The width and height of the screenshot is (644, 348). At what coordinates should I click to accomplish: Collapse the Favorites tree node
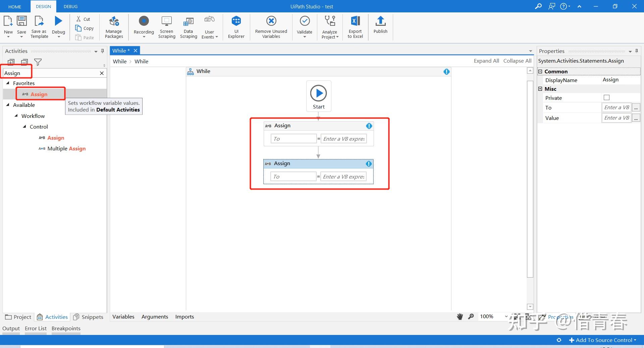[8, 83]
